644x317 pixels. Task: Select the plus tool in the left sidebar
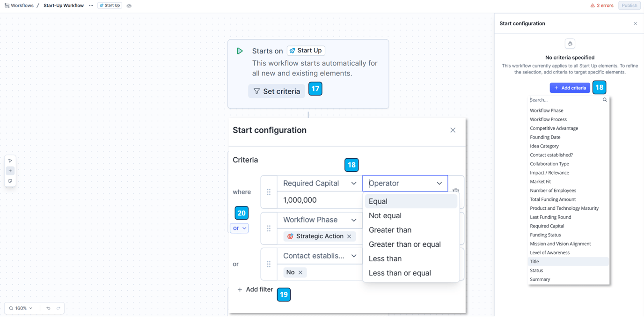pyautogui.click(x=10, y=170)
